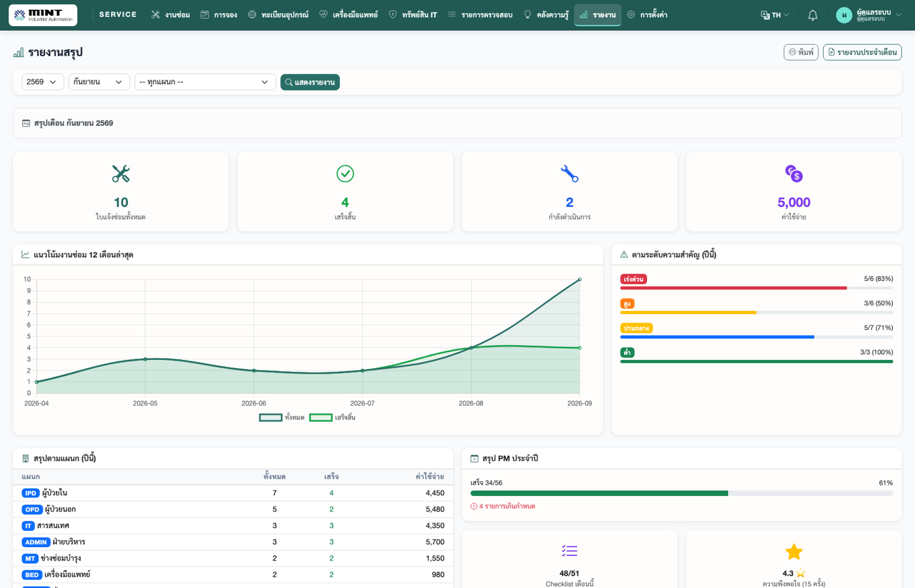Select ทะเบียนอุปกรณ์ in the top navigation

point(278,15)
